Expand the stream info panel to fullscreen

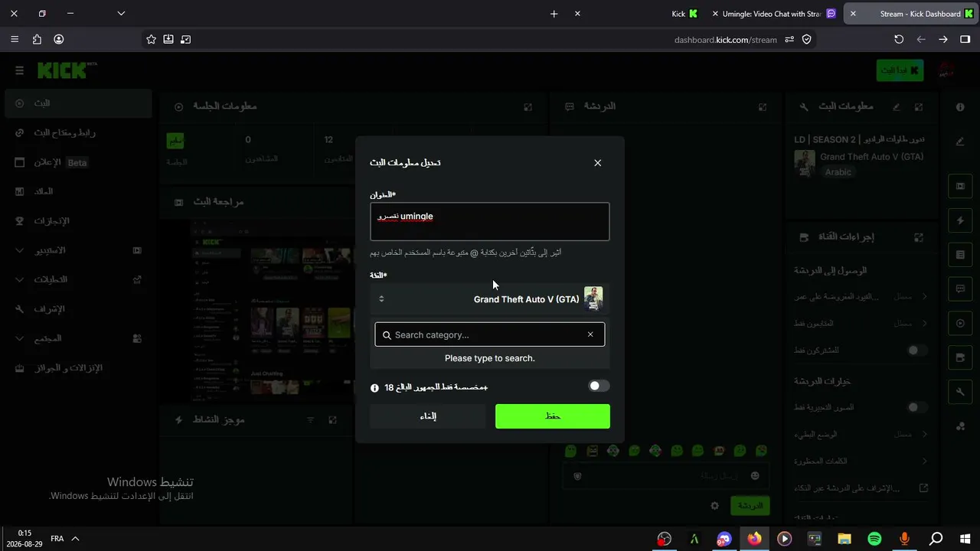point(919,107)
